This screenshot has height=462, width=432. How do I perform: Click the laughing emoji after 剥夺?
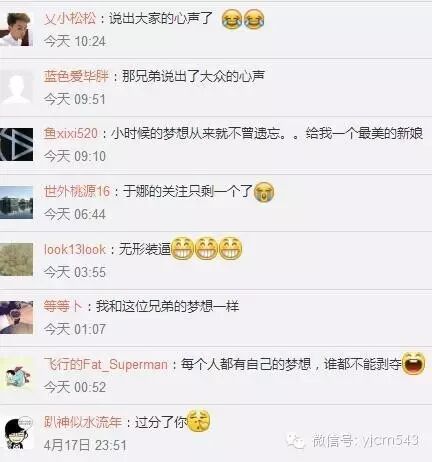(414, 363)
